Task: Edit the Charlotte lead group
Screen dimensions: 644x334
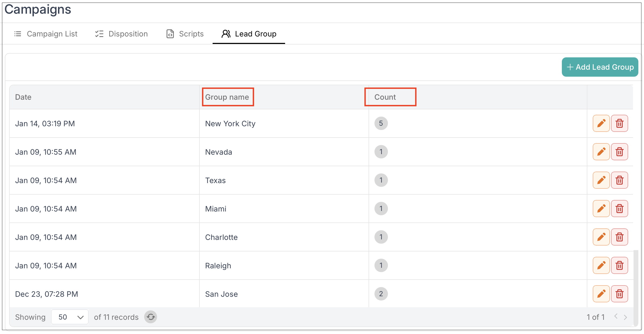Action: (x=601, y=237)
